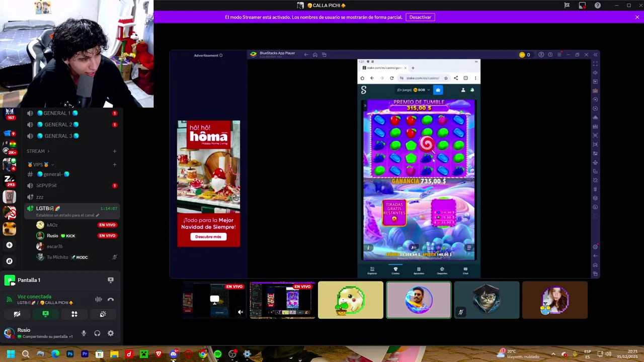Viewport: 644px width, 362px height.
Task: Select user Tu Michito in voice list
Action: pos(57,257)
